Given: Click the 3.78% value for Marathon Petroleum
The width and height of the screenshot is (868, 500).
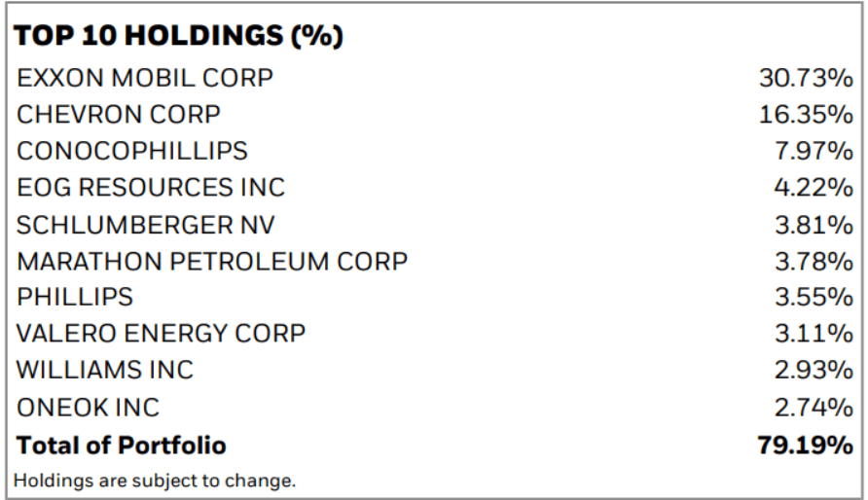Looking at the screenshot, I should (814, 261).
